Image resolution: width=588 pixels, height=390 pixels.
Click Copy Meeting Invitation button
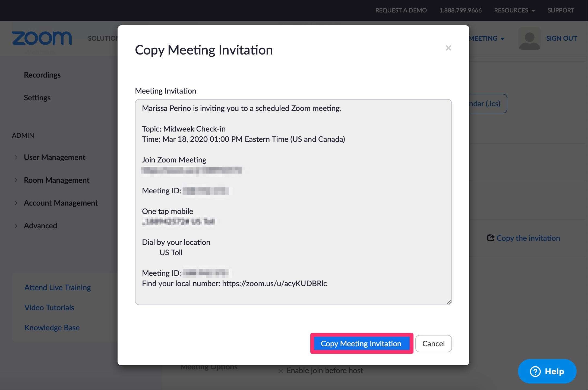coord(361,343)
